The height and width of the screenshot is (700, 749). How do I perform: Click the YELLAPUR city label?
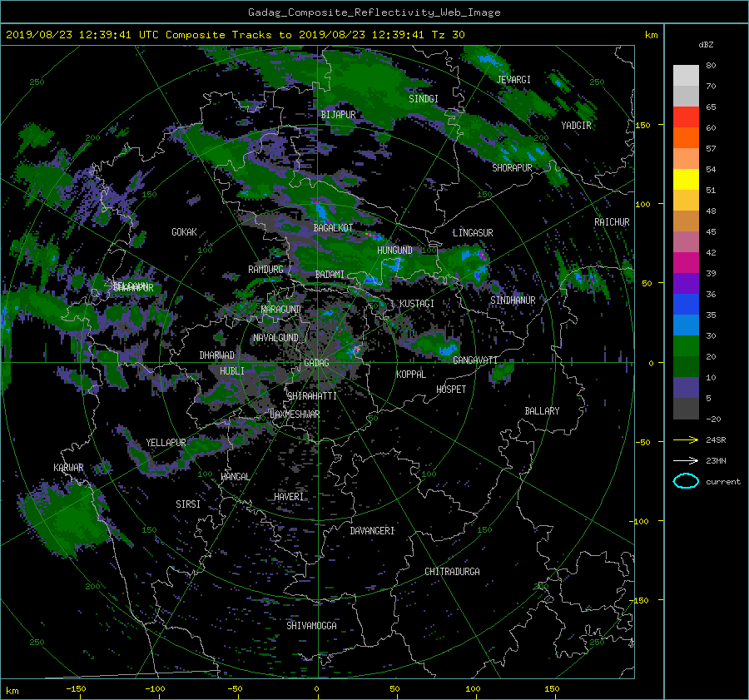point(166,443)
